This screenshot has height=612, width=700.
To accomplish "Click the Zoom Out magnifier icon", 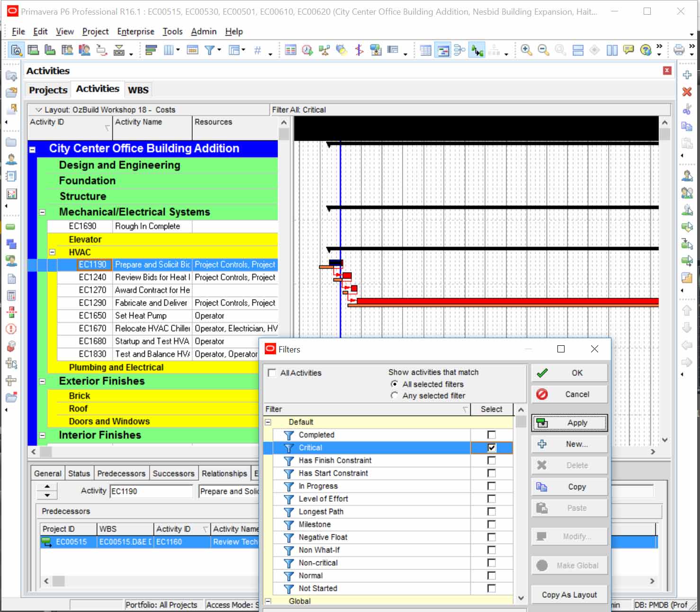I will 543,50.
